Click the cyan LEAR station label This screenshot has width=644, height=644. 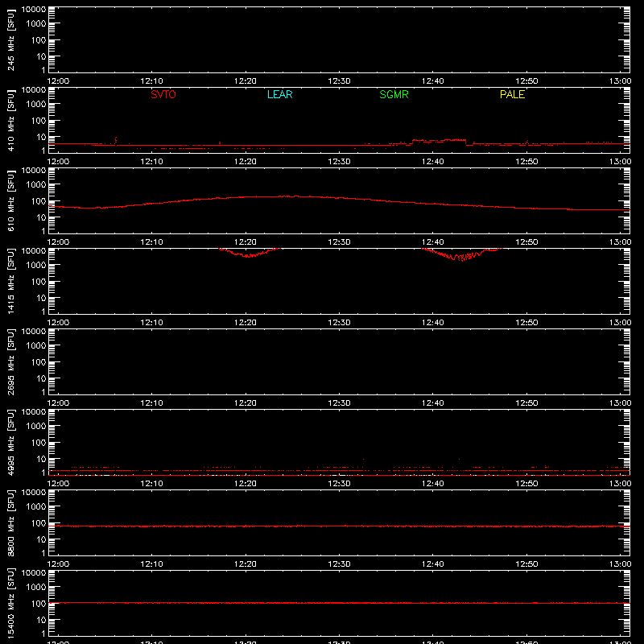click(x=279, y=94)
